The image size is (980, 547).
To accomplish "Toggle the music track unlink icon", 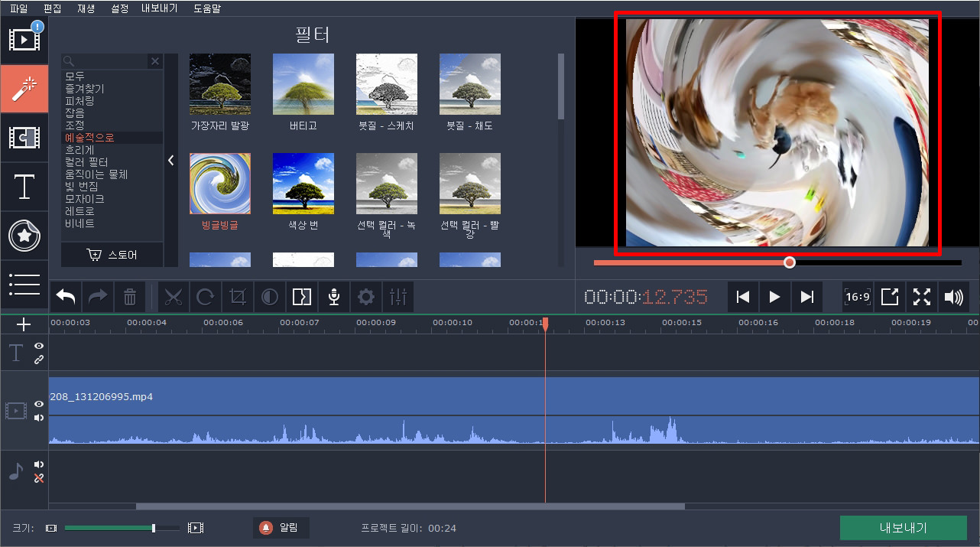I will [39, 478].
